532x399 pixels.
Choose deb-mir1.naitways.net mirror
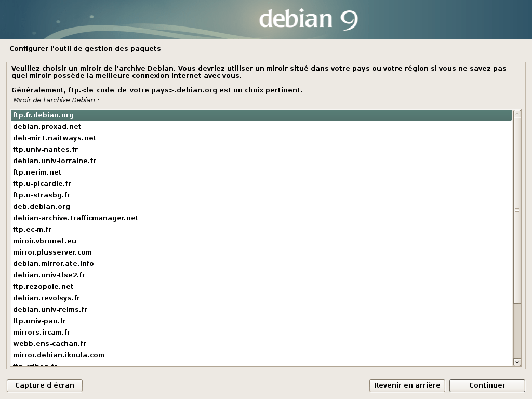(261, 138)
